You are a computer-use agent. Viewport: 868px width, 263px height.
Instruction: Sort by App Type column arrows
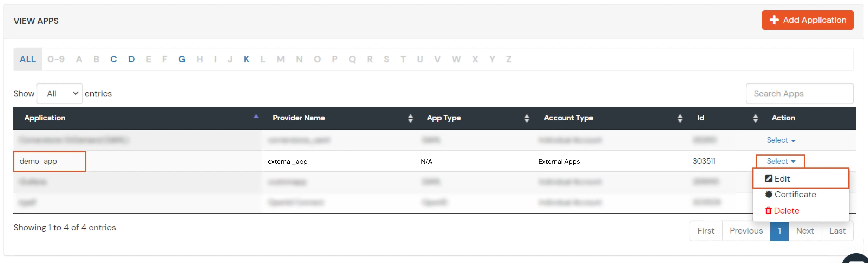click(x=527, y=118)
